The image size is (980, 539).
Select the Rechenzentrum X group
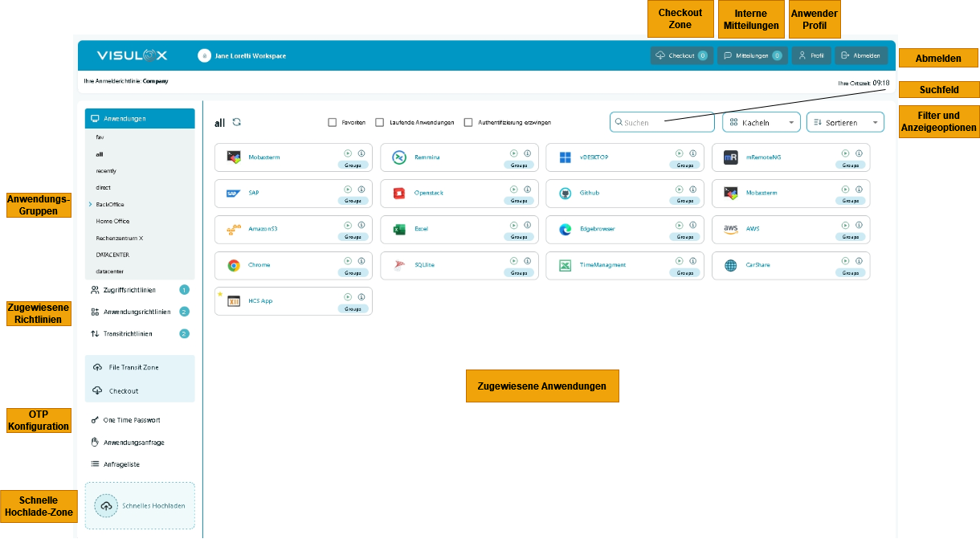(x=119, y=239)
